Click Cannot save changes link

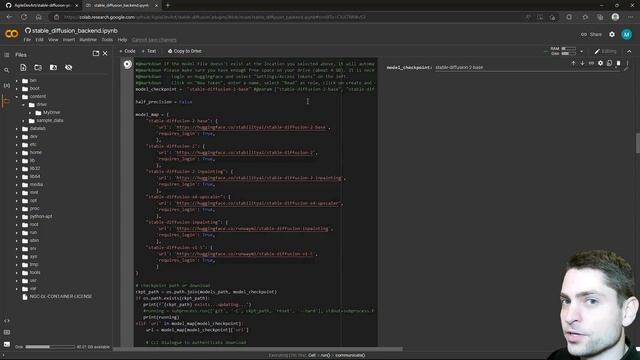click(x=154, y=40)
